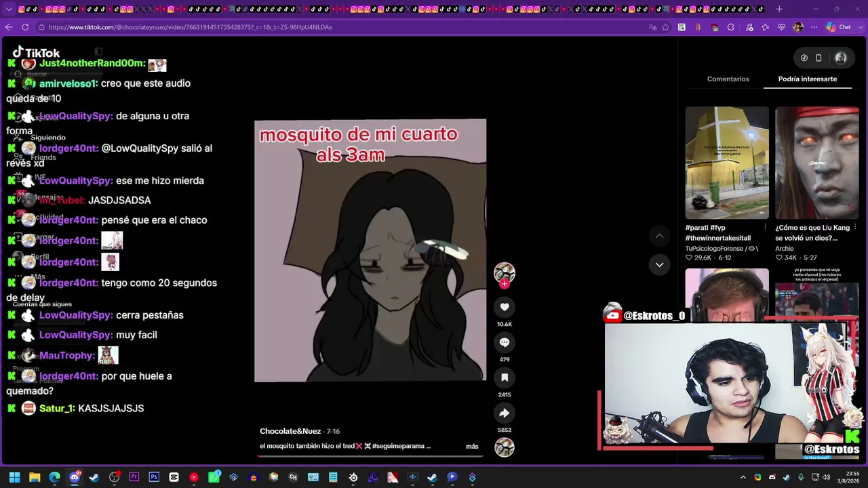Reload the TikTok page
This screenshot has height=488, width=868.
25,27
